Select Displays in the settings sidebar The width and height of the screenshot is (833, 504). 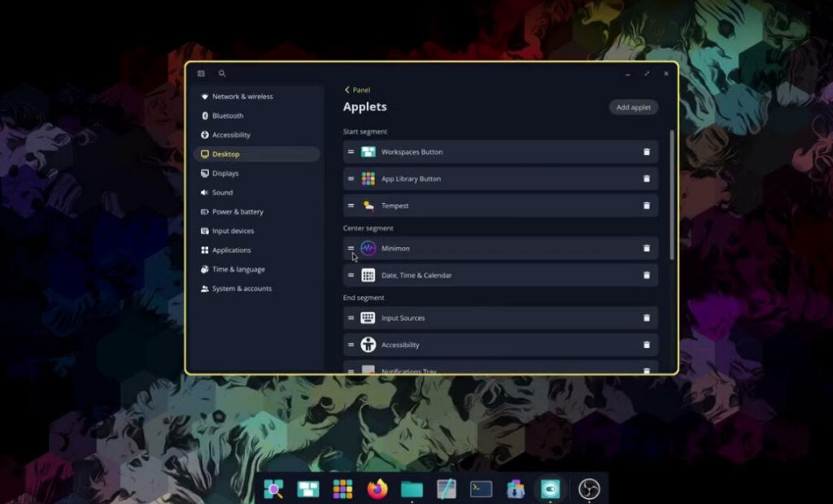[225, 173]
